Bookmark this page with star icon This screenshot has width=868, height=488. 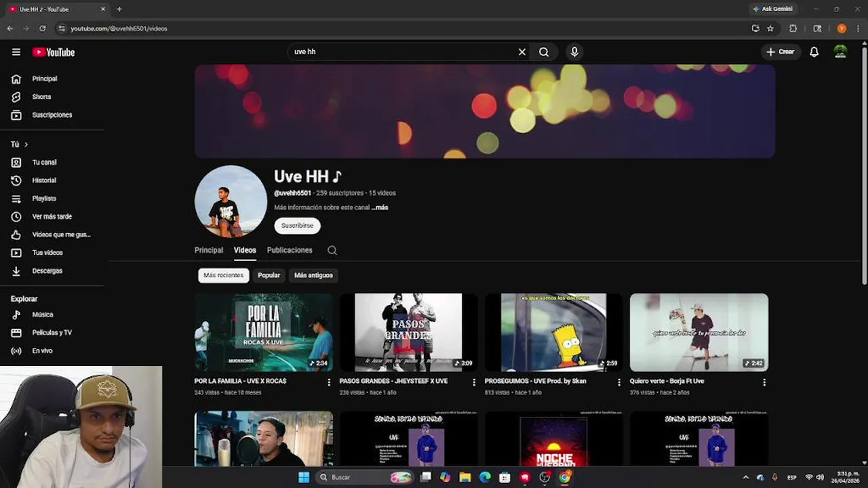coord(770,28)
